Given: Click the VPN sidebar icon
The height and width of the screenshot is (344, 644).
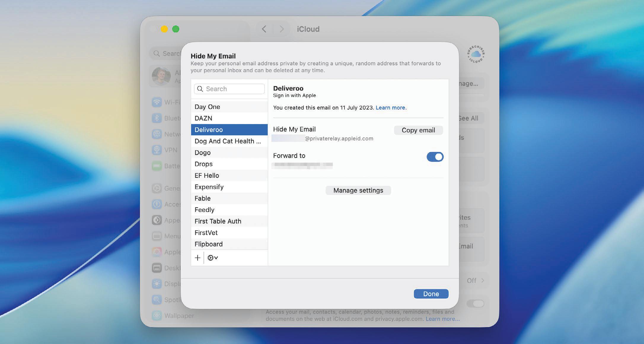Looking at the screenshot, I should click(157, 150).
